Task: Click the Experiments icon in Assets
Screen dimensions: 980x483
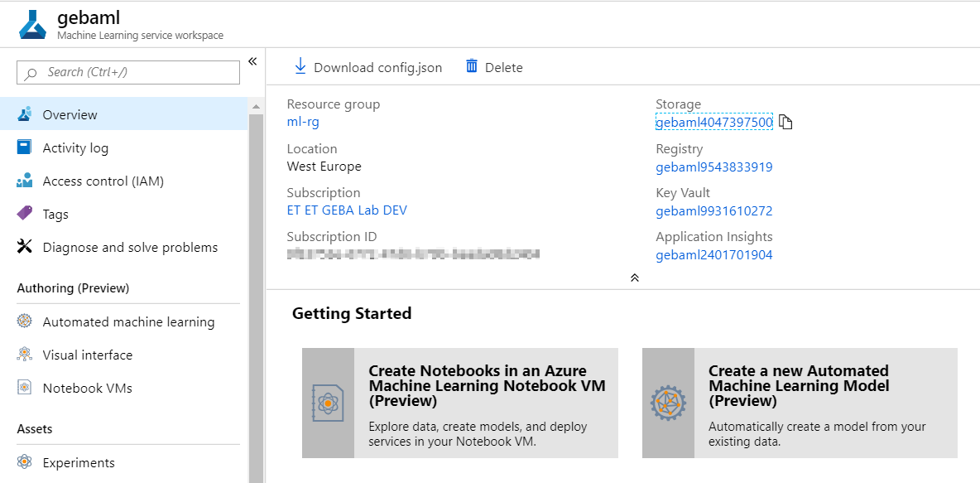Action: tap(25, 462)
